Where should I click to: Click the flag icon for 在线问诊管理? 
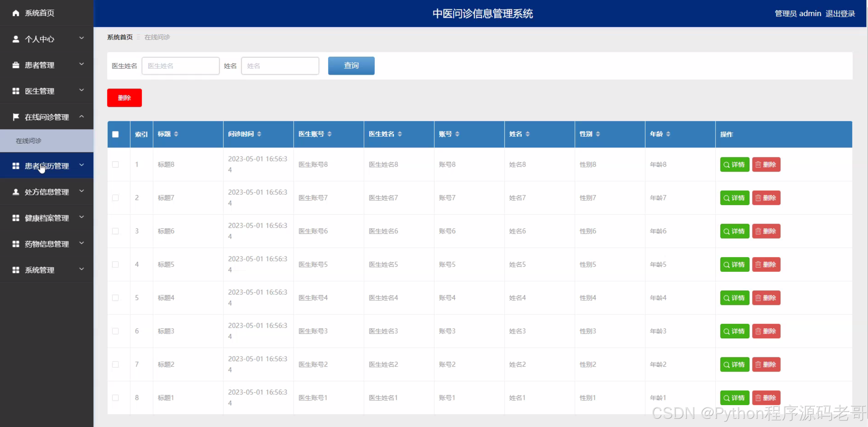click(x=16, y=117)
